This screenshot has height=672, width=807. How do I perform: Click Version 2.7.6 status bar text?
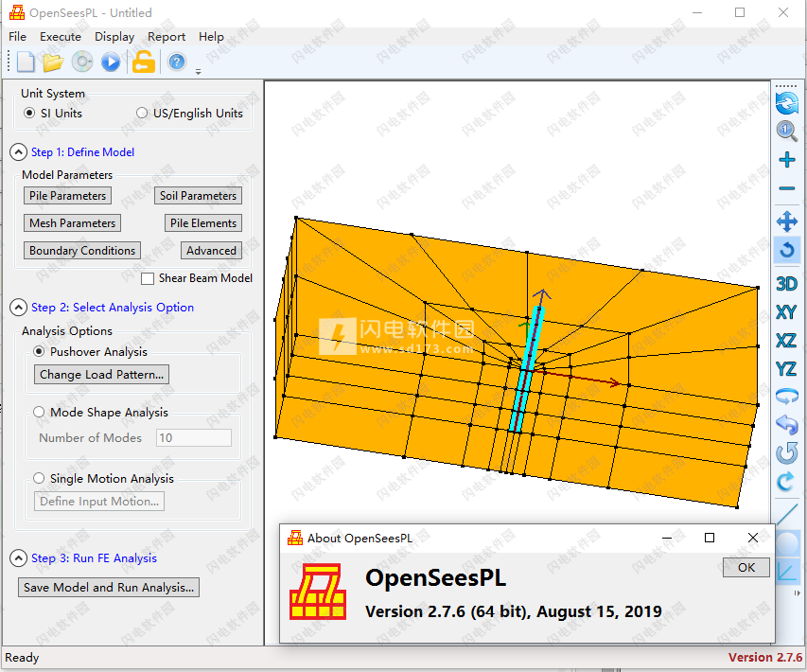click(764, 657)
